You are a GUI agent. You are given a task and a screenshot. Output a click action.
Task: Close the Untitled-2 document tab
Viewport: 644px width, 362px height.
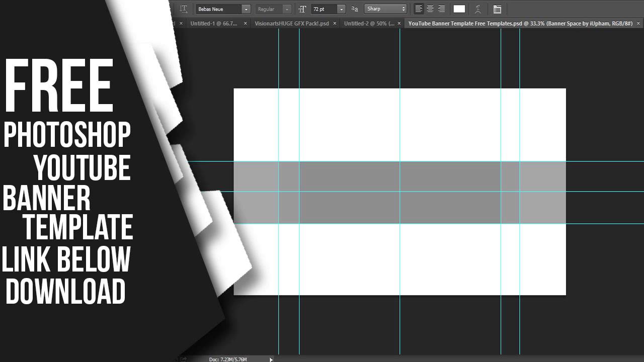tap(399, 24)
